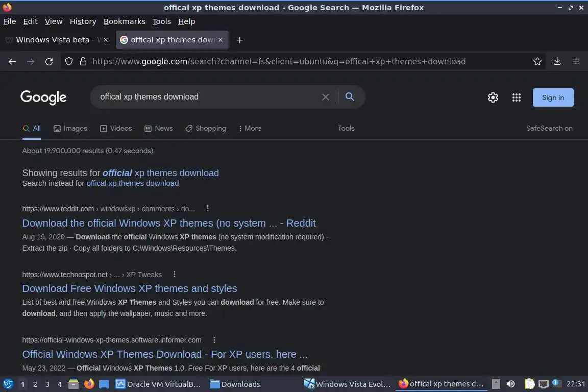Click the Google logo
The height and width of the screenshot is (392, 588).
coord(43,97)
